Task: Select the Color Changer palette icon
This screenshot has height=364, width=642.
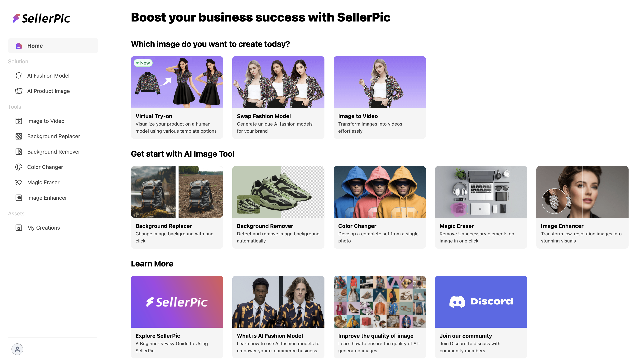Action: coord(19,167)
